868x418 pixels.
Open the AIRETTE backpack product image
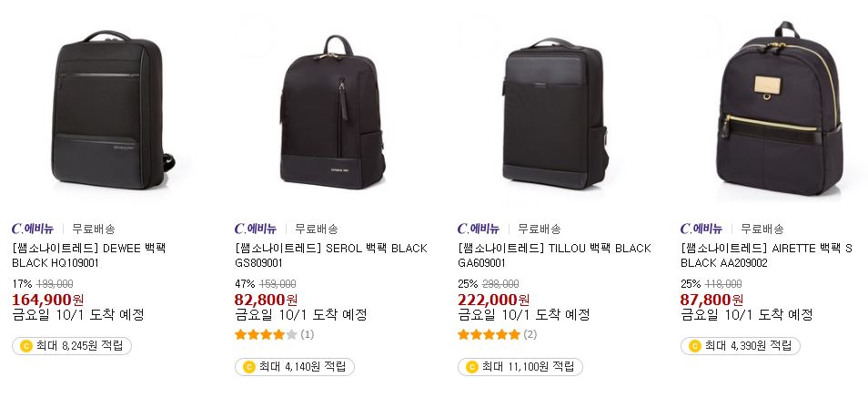click(780, 108)
